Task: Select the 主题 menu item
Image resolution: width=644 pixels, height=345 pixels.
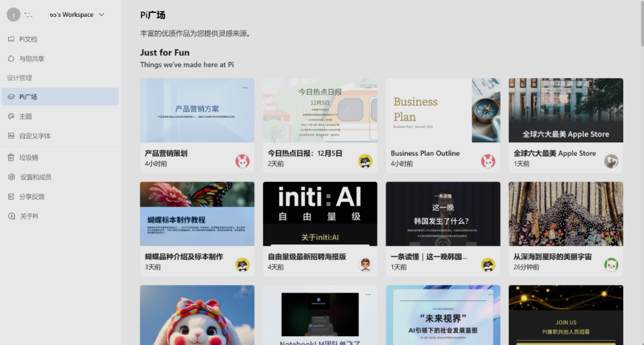Action: coord(60,117)
